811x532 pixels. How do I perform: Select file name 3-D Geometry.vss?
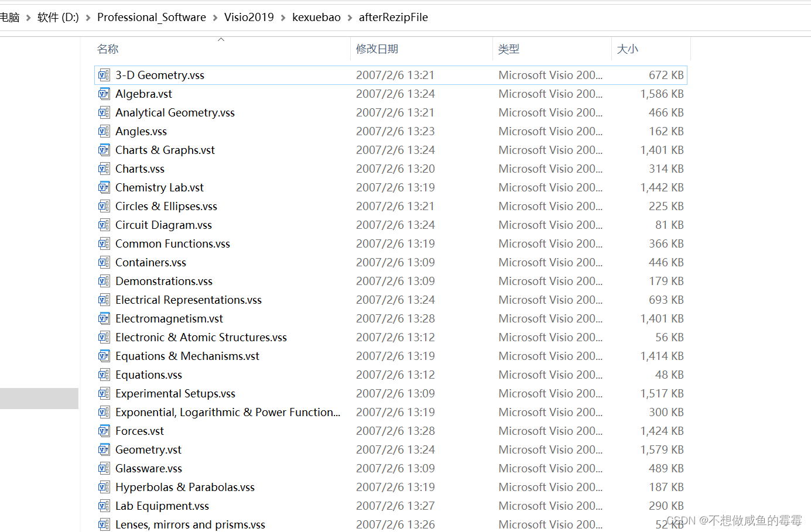[160, 75]
